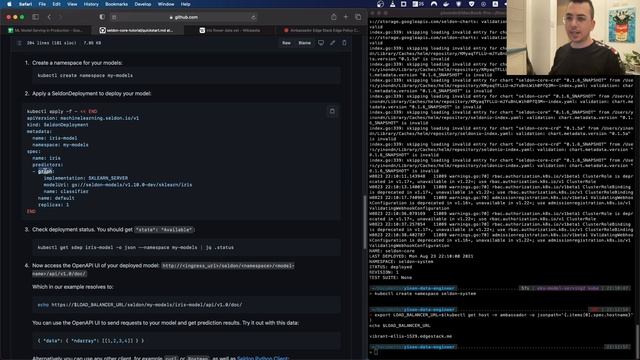The height and width of the screenshot is (360, 640).
Task: Open the Window menu
Action: (x=166, y=4)
